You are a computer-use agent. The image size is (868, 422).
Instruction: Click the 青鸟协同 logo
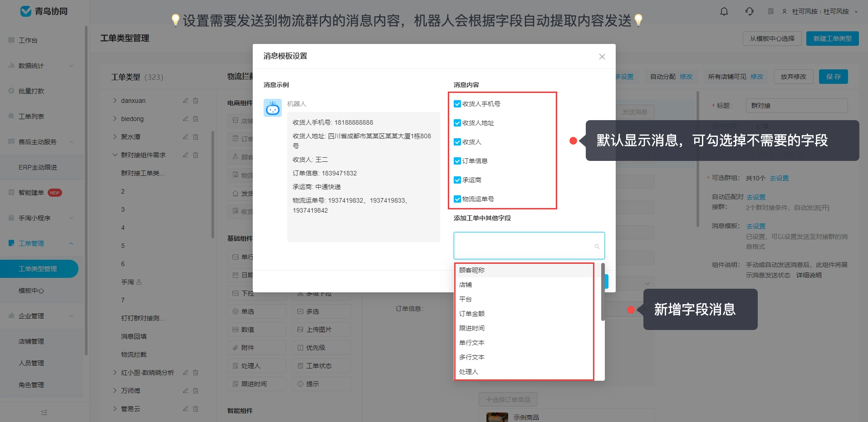click(44, 11)
